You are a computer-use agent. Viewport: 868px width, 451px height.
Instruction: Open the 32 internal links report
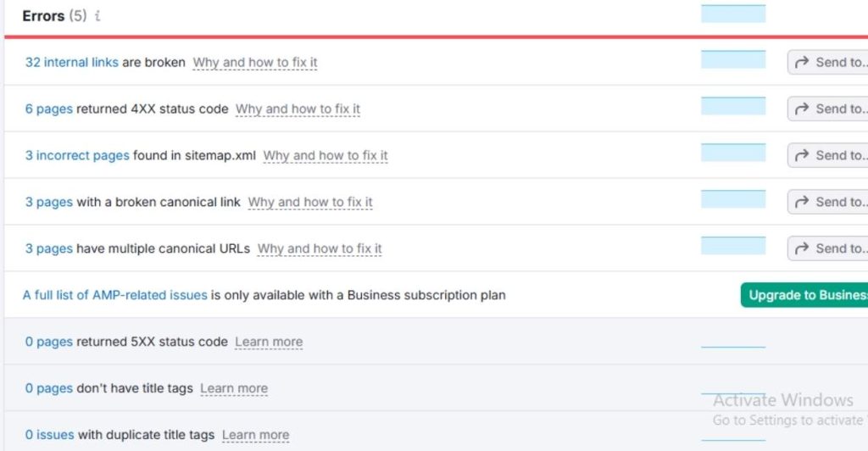pos(71,62)
